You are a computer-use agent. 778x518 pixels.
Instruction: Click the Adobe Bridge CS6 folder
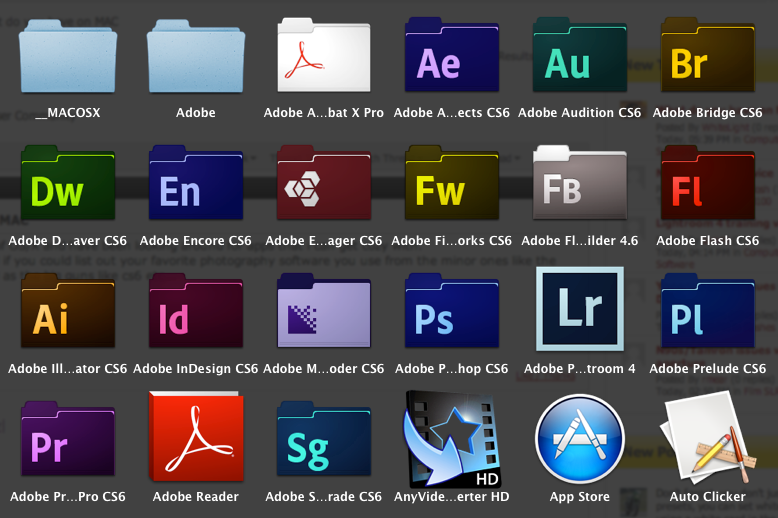point(707,59)
